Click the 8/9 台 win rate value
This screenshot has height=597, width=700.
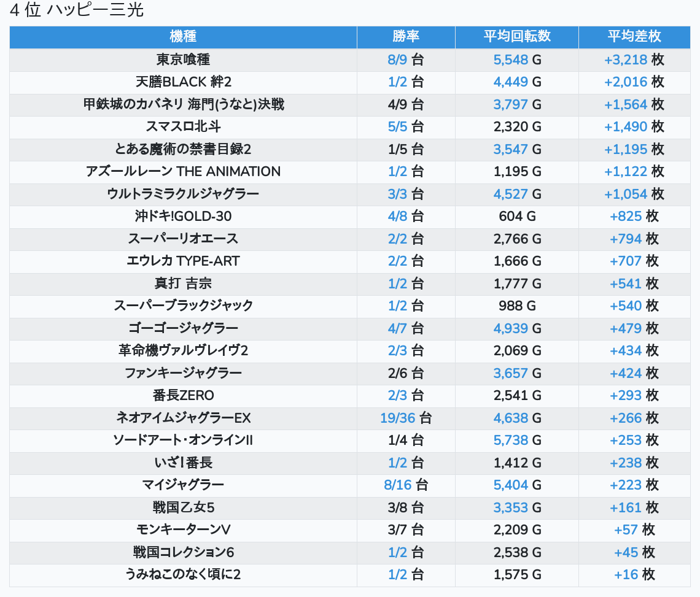tap(406, 60)
